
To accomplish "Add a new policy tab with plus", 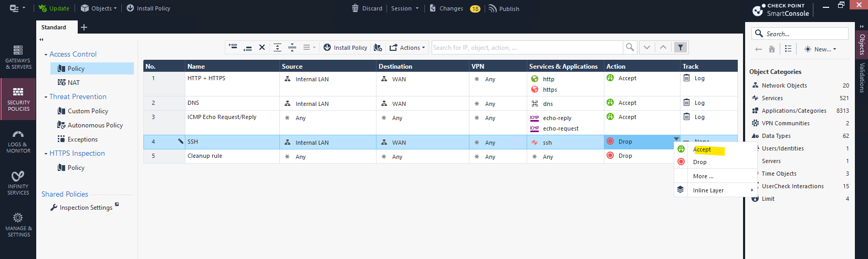I will (84, 27).
